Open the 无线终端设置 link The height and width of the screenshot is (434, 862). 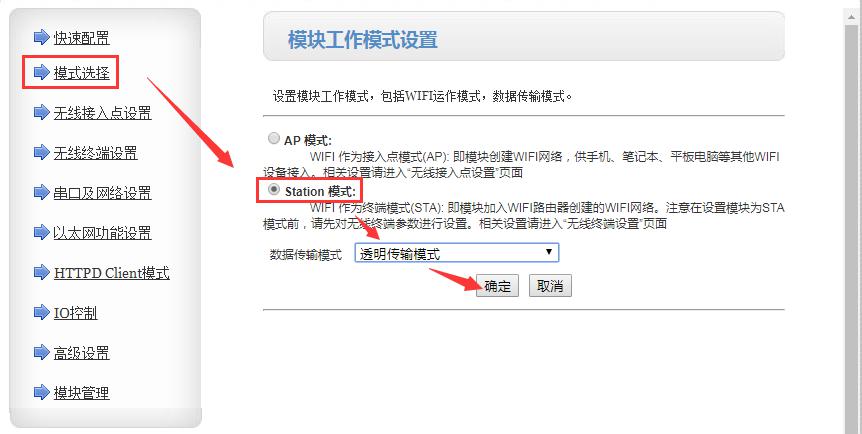point(95,152)
